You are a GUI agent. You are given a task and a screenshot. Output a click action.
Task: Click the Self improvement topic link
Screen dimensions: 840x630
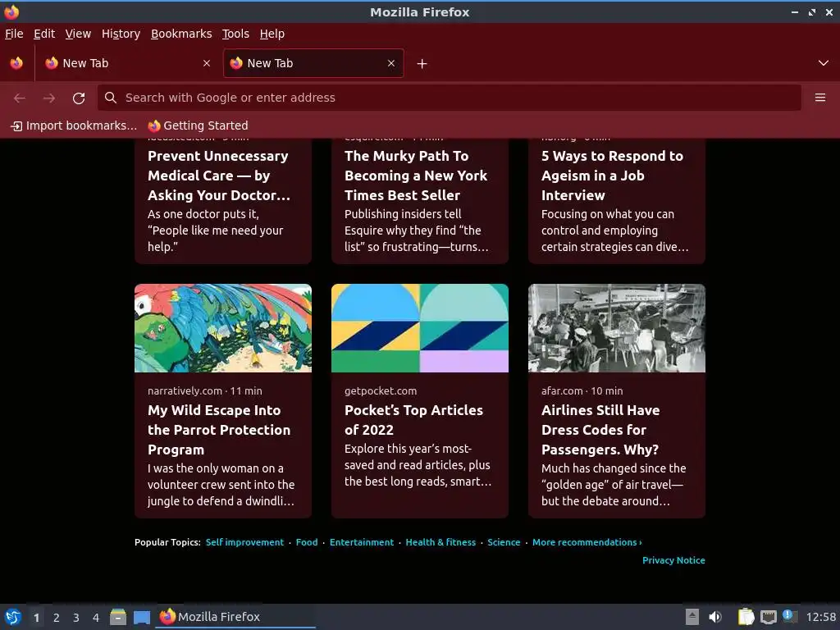pos(244,542)
